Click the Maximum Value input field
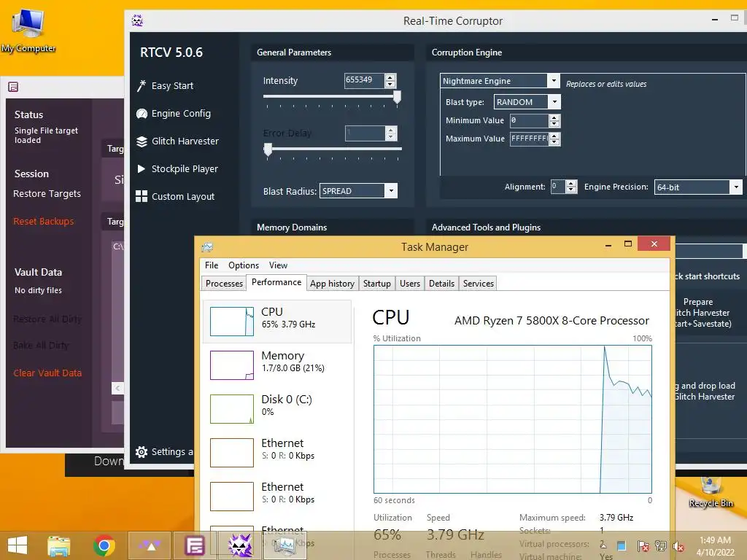This screenshot has width=747, height=560. (529, 139)
